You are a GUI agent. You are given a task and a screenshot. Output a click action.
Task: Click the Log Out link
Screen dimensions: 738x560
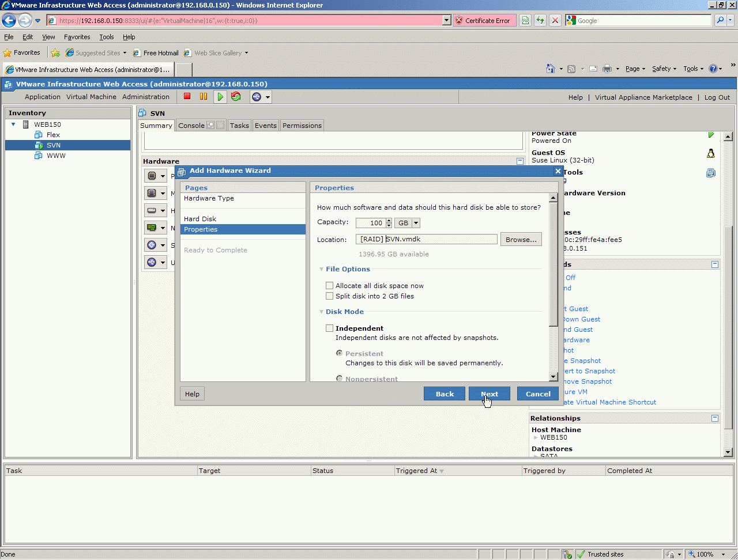717,97
